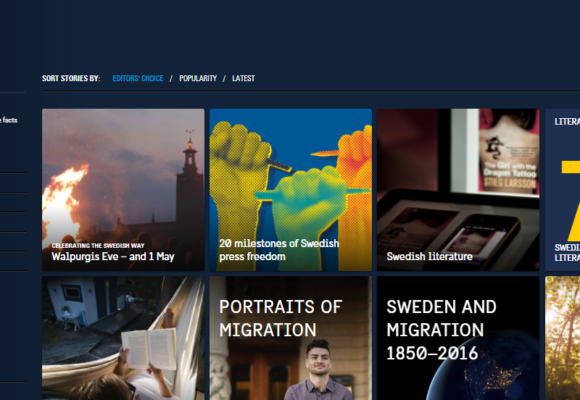Open the yellow number 7 literature card
Screen dimensions: 580x400
(x=563, y=190)
